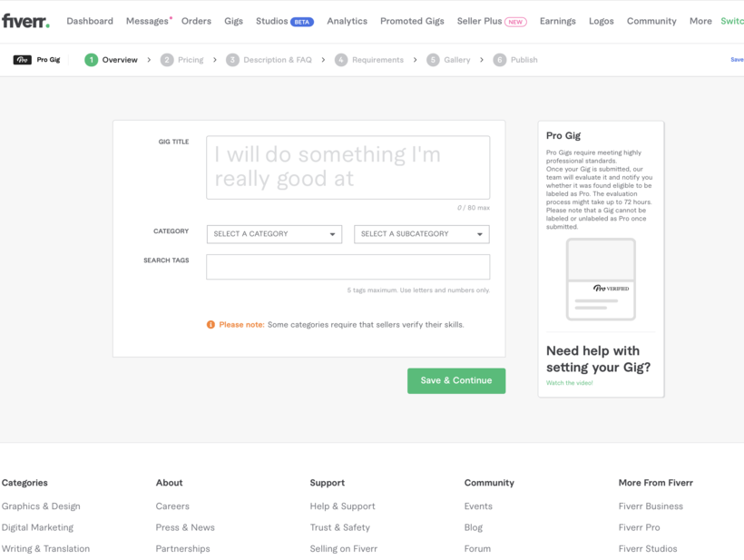744x560 pixels.
Task: Open the Select a Category dropdown
Action: click(274, 234)
